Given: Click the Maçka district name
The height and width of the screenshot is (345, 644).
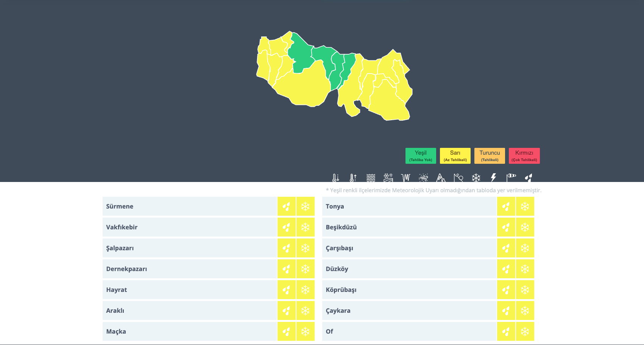Looking at the screenshot, I should 116,331.
